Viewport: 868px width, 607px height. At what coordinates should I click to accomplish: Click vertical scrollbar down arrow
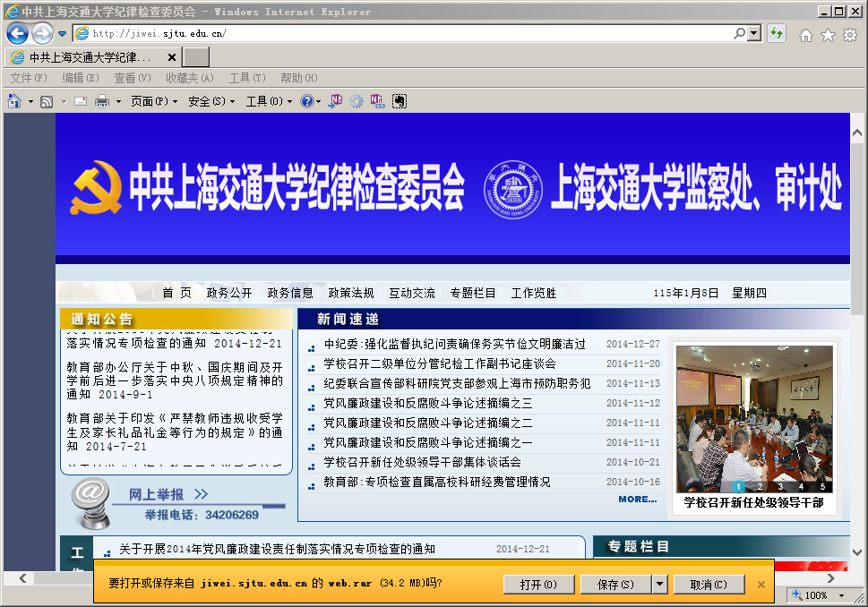(x=857, y=551)
